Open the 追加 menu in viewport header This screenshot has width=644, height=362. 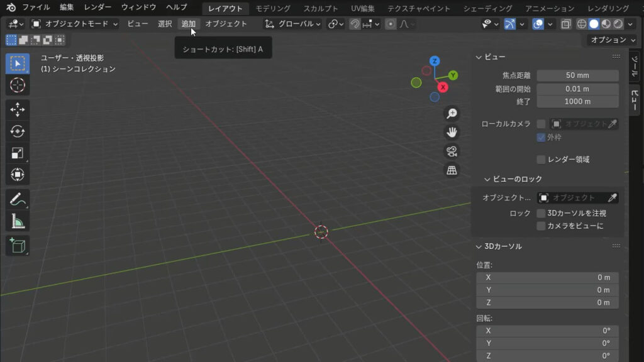point(189,24)
